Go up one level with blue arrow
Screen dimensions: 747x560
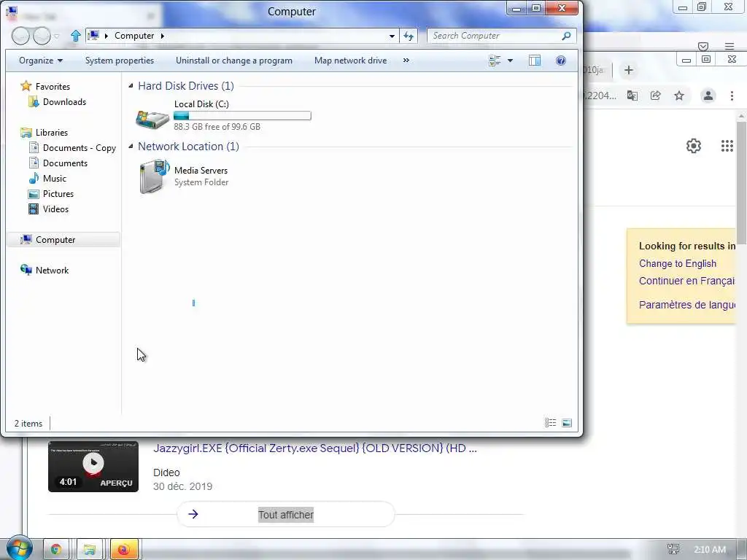click(75, 36)
